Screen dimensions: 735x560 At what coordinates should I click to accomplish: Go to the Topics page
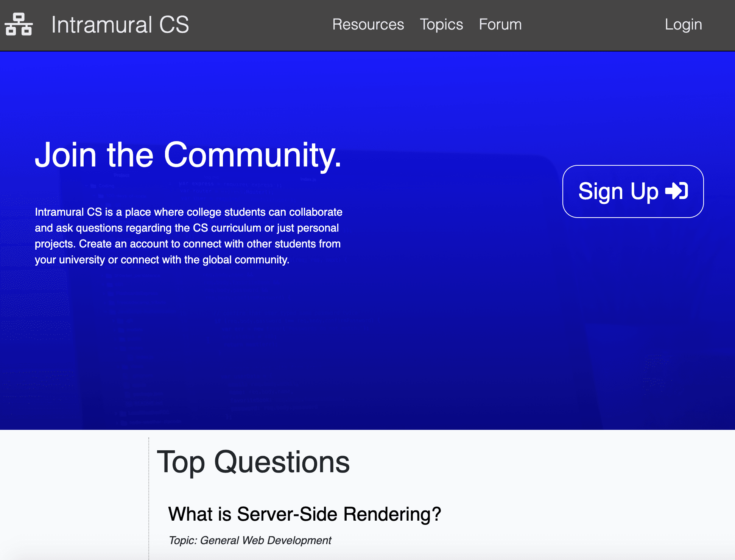pos(441,25)
